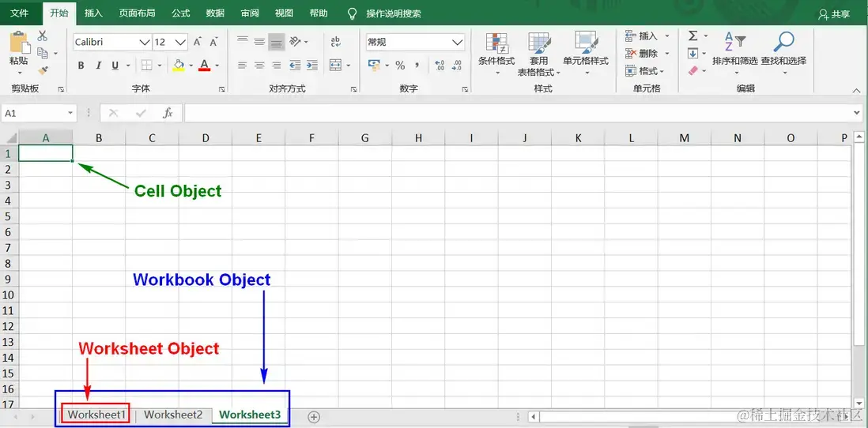Open number format 常规 dropdown
The width and height of the screenshot is (868, 428).
pos(457,42)
